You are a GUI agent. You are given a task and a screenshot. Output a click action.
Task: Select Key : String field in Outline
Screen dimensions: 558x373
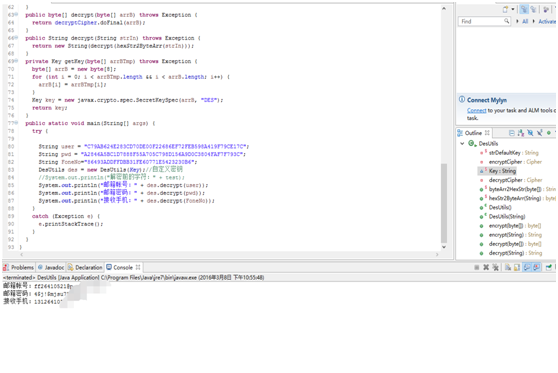pyautogui.click(x=497, y=171)
